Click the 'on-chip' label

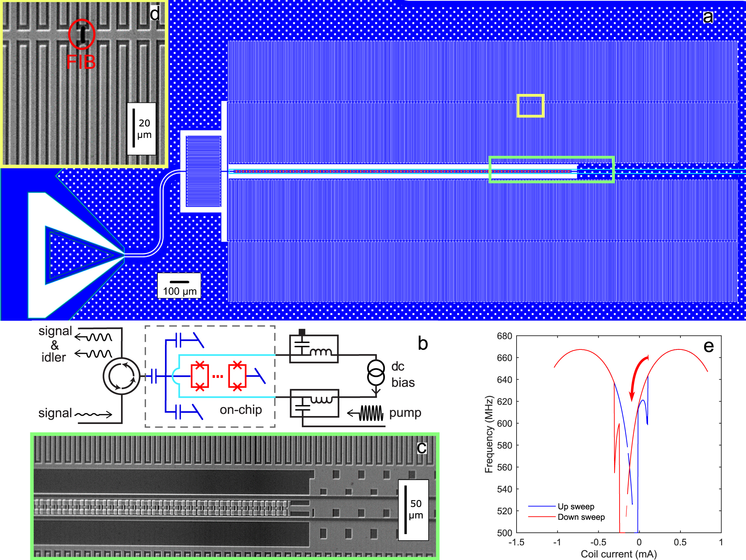[241, 410]
